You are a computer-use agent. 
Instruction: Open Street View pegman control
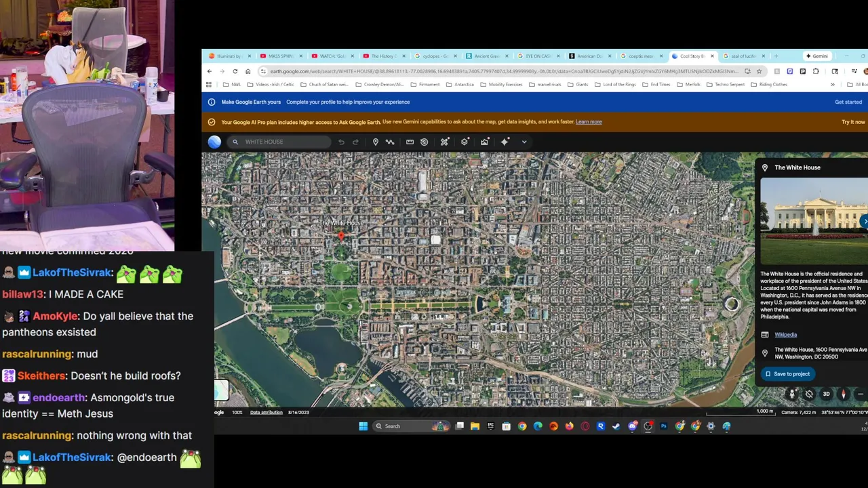[x=792, y=394]
